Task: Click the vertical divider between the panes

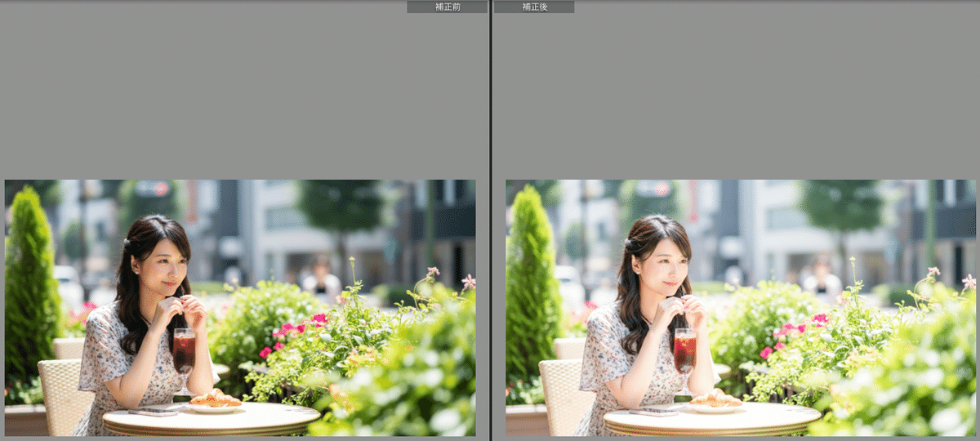Action: pyautogui.click(x=490, y=220)
